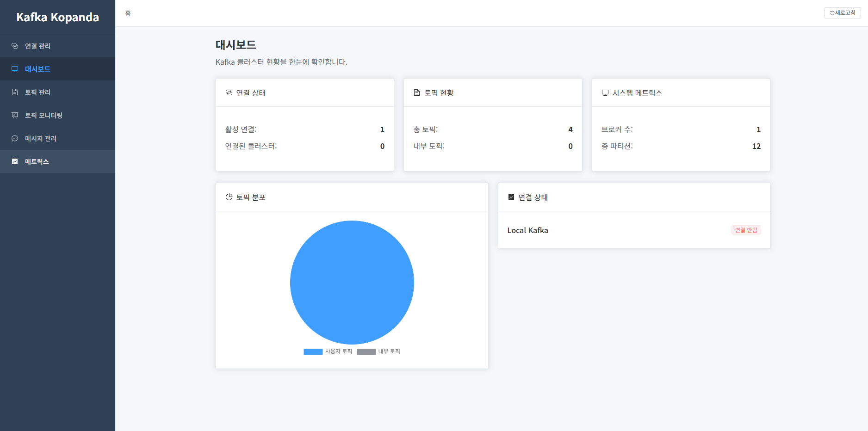Click the 새로고침 button
The image size is (868, 431).
pyautogui.click(x=842, y=12)
